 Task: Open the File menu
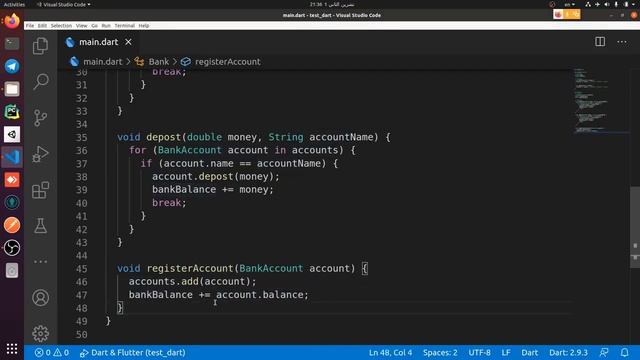(30, 25)
